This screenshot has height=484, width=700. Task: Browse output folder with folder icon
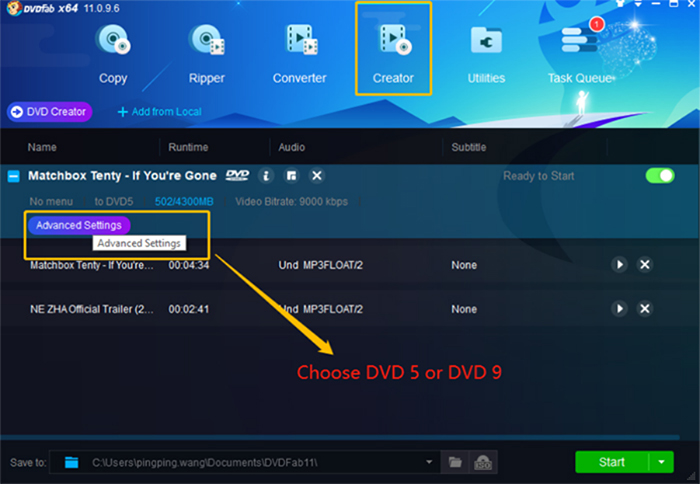(455, 462)
